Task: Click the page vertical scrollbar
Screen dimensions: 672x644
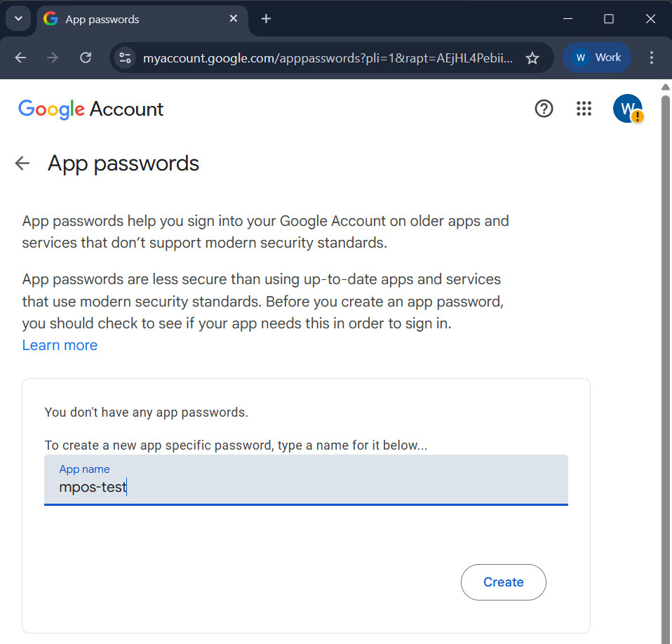Action: pos(666,351)
